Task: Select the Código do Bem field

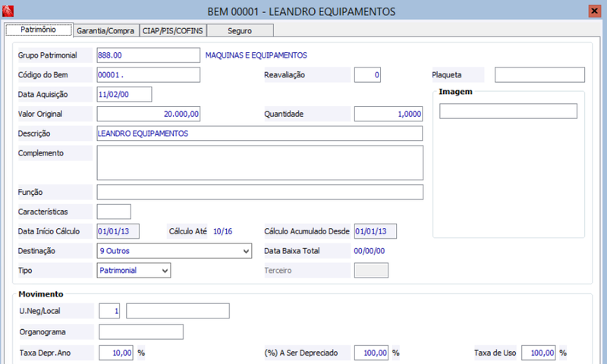Action: [x=148, y=74]
